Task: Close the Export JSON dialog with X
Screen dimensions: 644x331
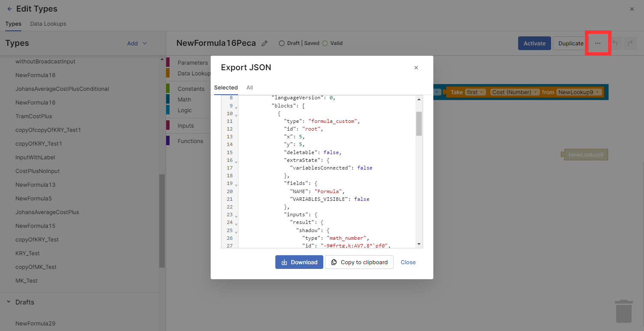Action: tap(416, 68)
